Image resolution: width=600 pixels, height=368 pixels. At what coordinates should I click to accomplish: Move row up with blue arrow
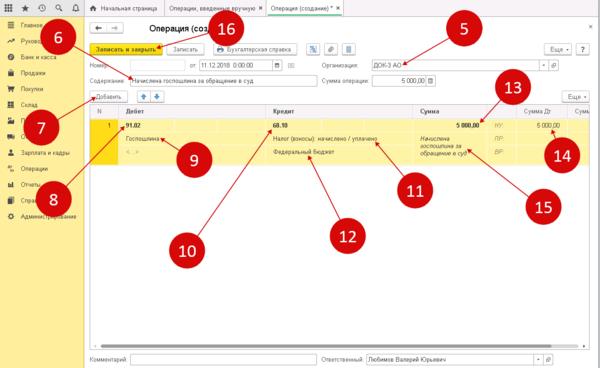click(x=143, y=97)
